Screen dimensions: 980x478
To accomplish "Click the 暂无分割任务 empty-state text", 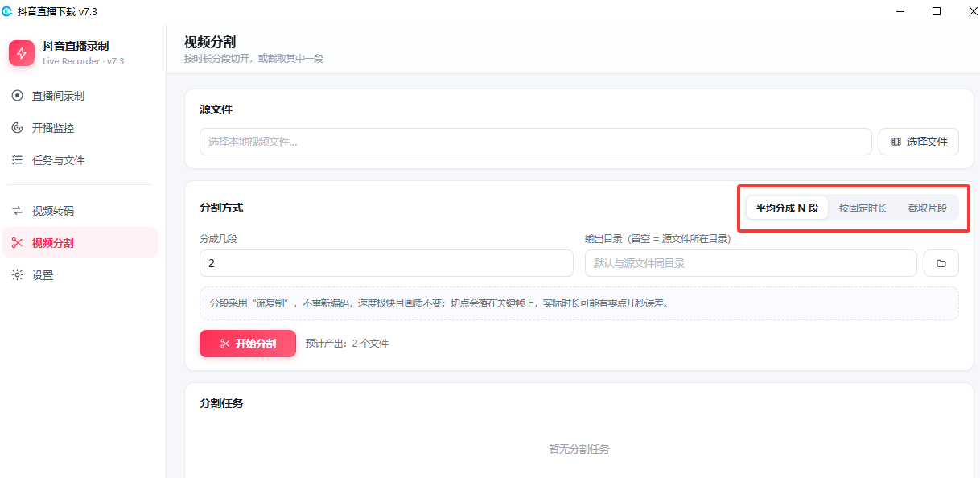I will [x=579, y=449].
